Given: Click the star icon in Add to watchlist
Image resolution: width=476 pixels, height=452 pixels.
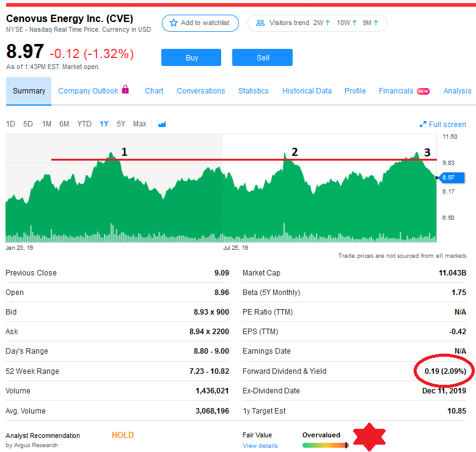Looking at the screenshot, I should [x=174, y=23].
